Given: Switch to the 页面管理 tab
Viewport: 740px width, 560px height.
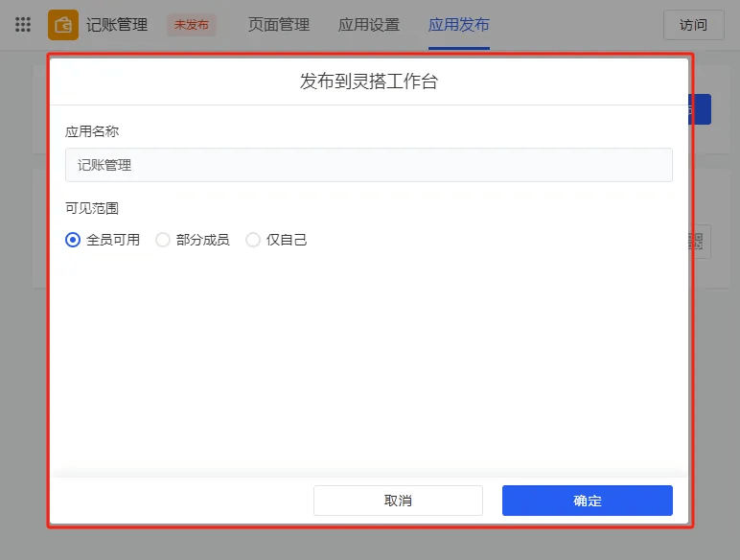Looking at the screenshot, I should click(279, 25).
